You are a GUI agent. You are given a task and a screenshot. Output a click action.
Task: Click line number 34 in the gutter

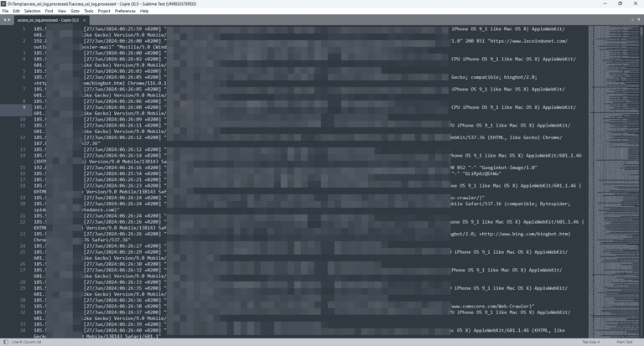pyautogui.click(x=23, y=330)
